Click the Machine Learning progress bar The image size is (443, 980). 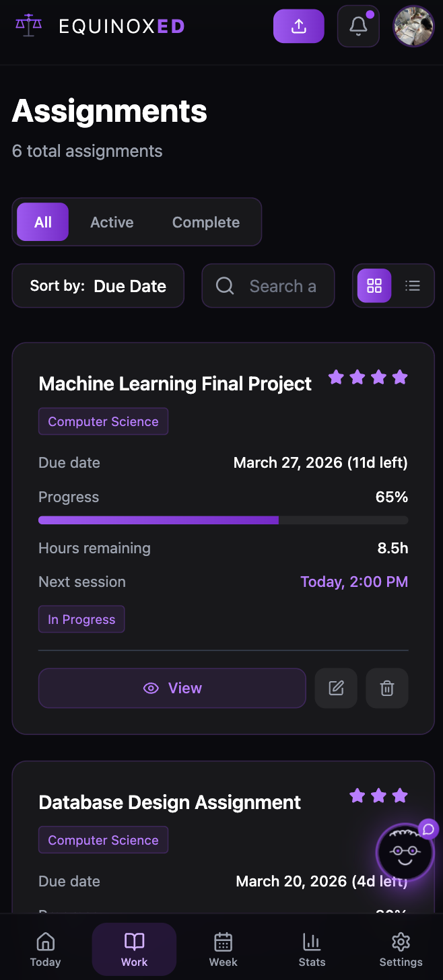223,520
